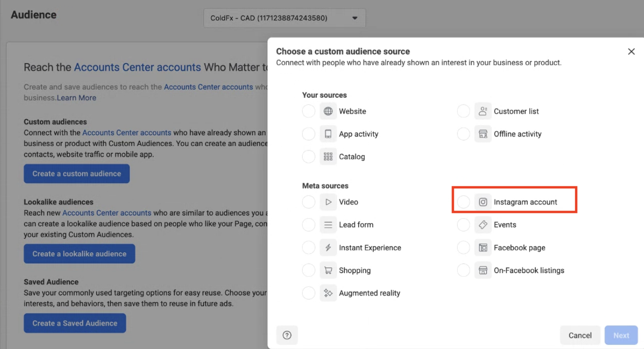Screen dimensions: 644x349
Task: Click the Shopping cart icon
Action: coord(328,271)
